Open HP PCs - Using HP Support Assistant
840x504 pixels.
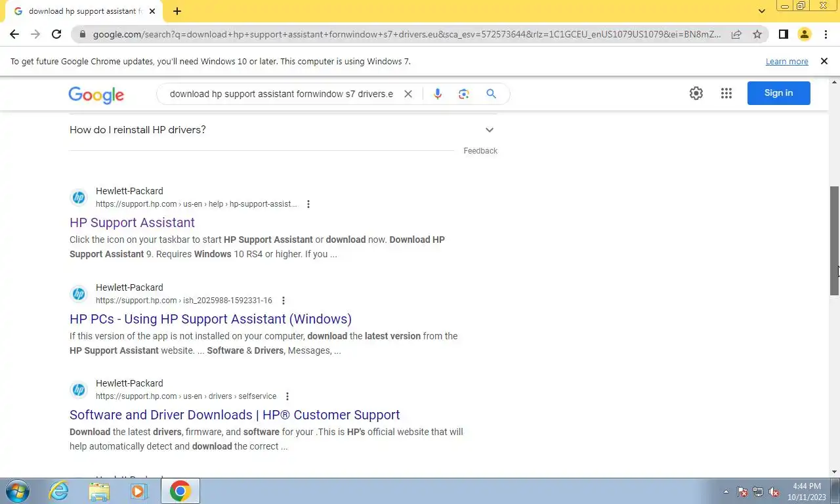click(x=211, y=319)
